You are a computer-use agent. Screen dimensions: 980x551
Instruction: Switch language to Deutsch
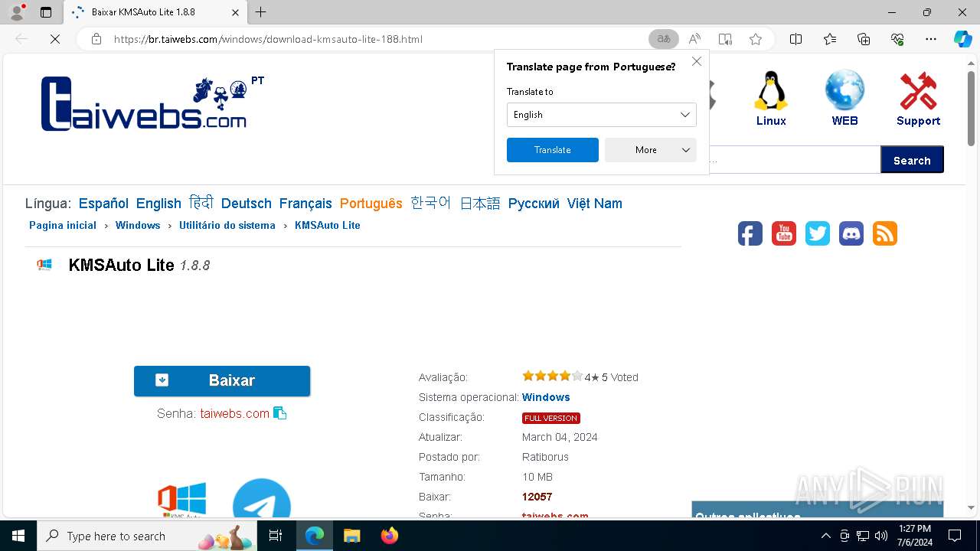coord(247,204)
